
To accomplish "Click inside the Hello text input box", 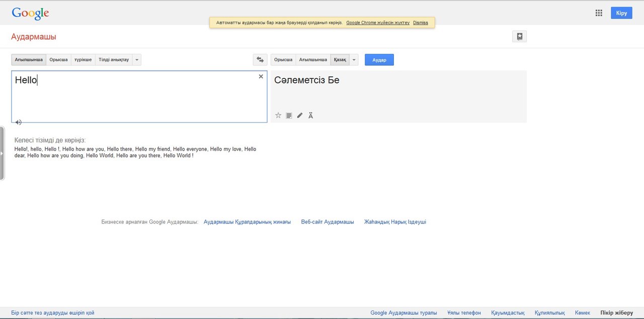I will click(139, 98).
